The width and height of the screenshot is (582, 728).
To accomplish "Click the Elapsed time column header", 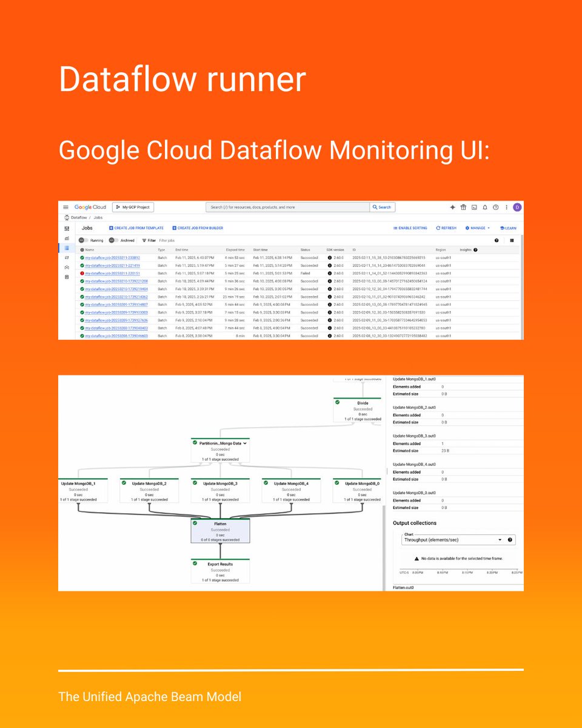I will click(x=236, y=249).
